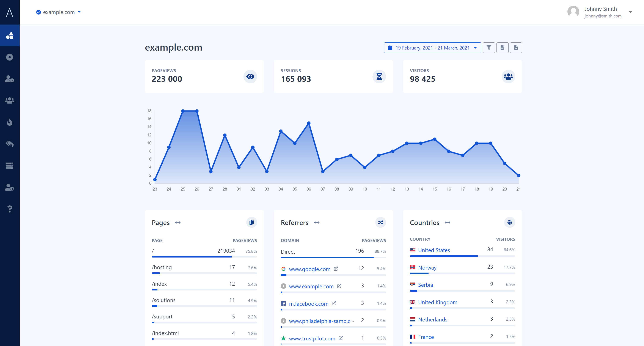Open the circular target sidebar icon
644x346 pixels.
click(x=9, y=57)
